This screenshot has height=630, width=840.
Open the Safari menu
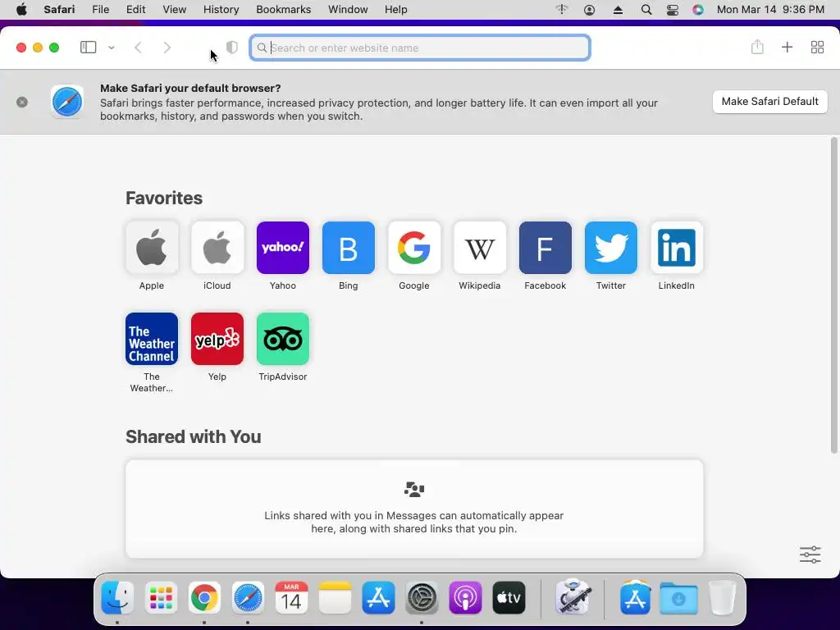coord(59,9)
